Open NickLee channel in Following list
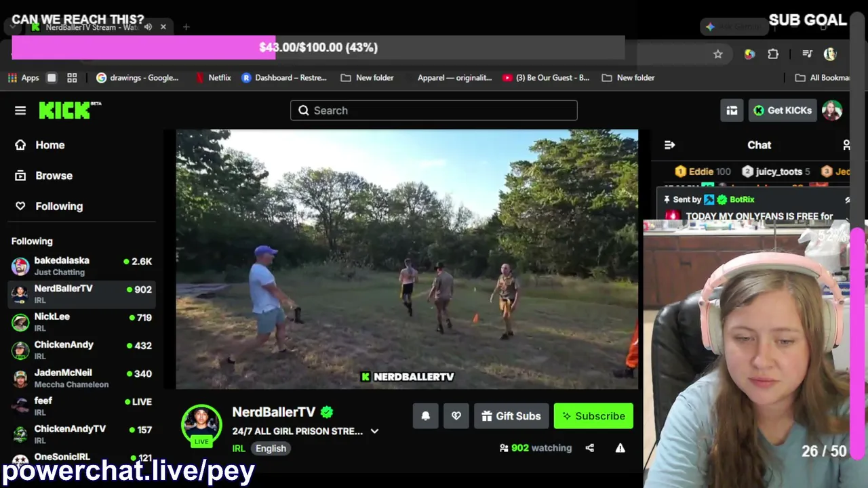 point(81,322)
